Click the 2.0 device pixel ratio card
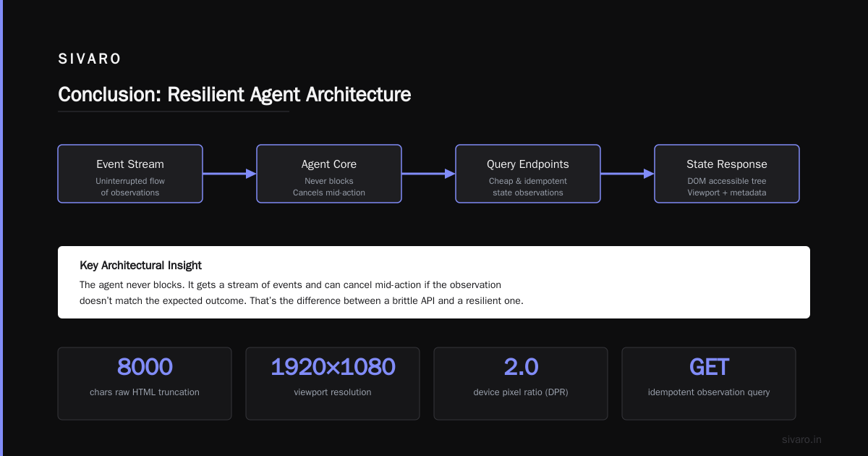The height and width of the screenshot is (456, 868). tap(521, 384)
